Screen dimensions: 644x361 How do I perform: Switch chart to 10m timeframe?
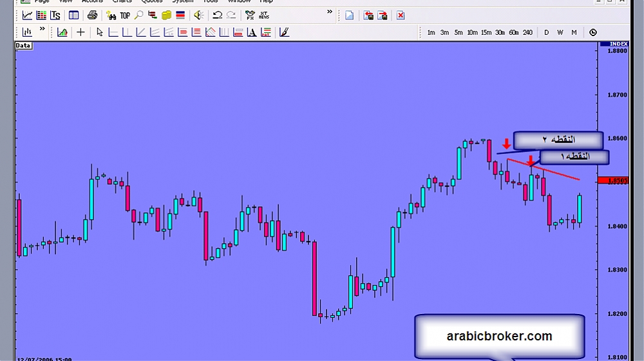[x=472, y=32]
